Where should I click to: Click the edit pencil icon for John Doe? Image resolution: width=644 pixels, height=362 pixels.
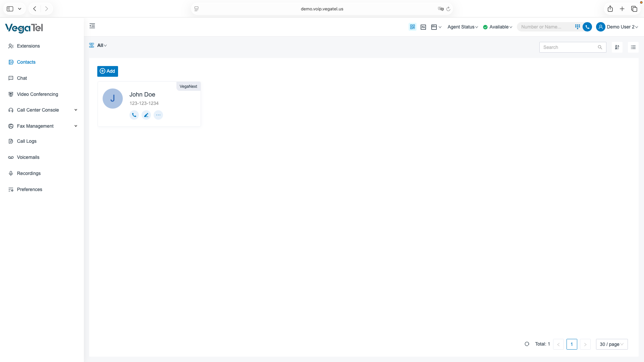(x=146, y=115)
